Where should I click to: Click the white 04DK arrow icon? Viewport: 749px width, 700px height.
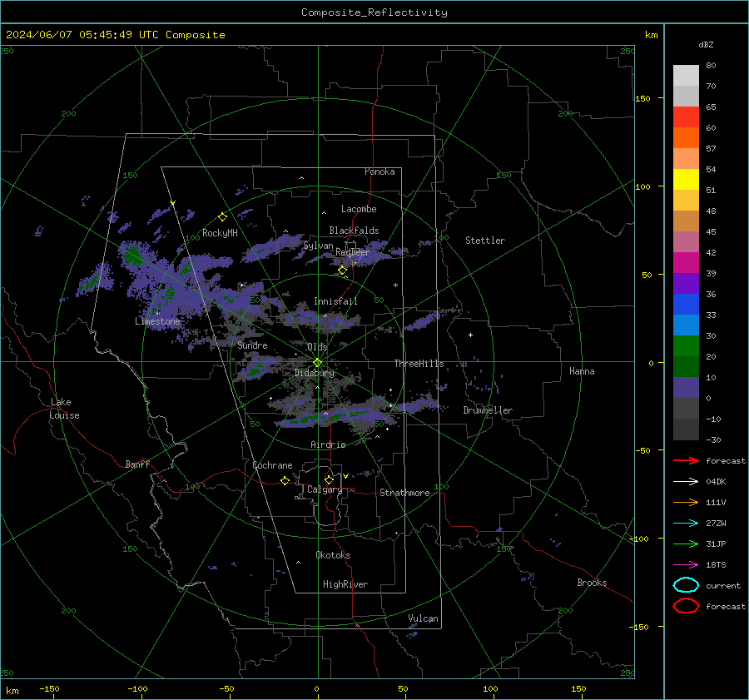click(686, 482)
